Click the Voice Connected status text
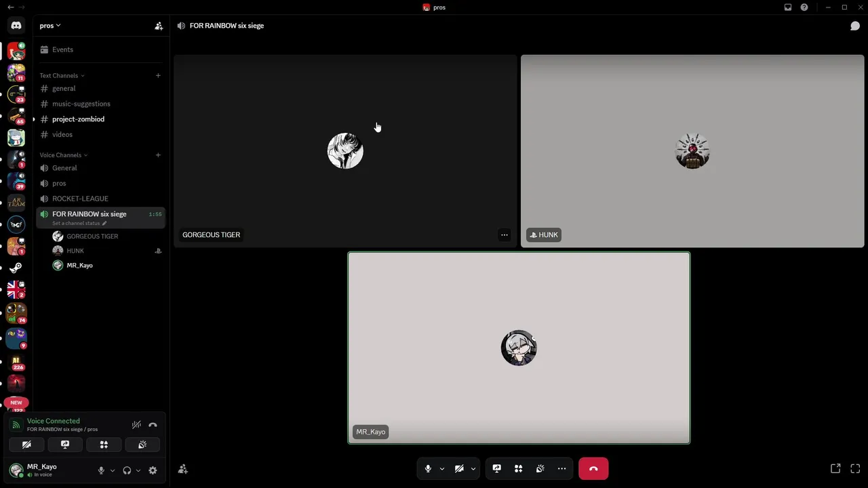Screen dimensions: 868x488 tap(54, 421)
